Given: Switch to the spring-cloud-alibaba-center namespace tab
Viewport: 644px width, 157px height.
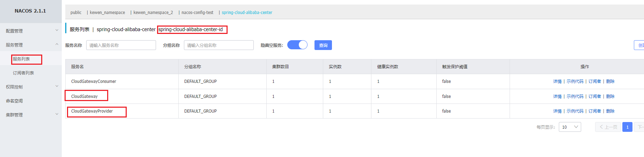Looking at the screenshot, I should click(x=247, y=13).
